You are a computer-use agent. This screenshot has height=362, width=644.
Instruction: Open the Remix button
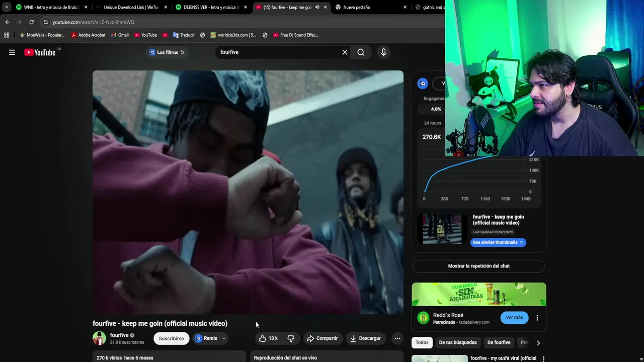point(206,338)
